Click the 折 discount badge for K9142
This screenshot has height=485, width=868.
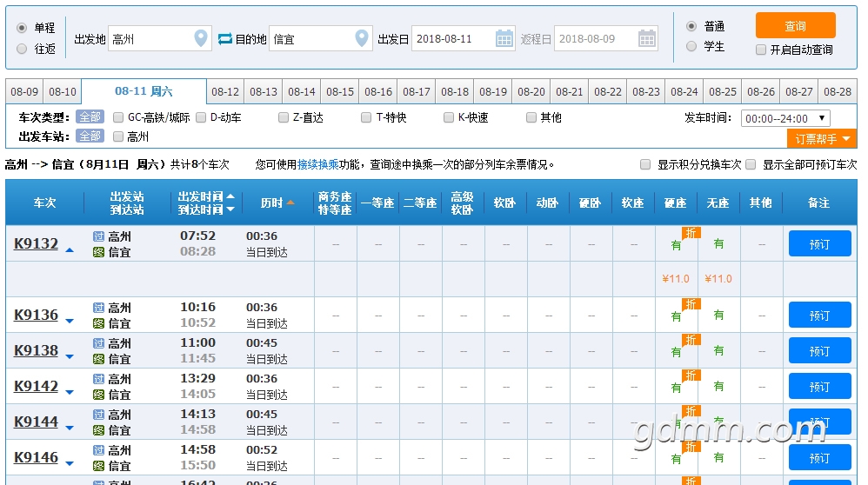691,375
